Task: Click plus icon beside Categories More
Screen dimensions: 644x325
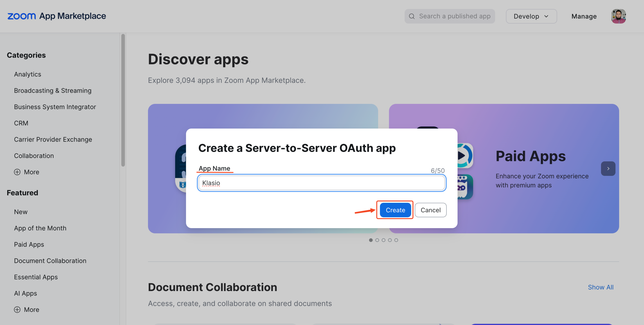Action: pos(17,172)
